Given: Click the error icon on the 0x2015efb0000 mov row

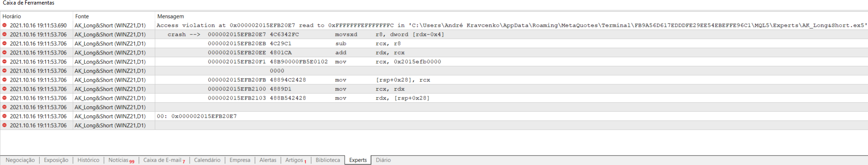Looking at the screenshot, I should click(5, 62).
